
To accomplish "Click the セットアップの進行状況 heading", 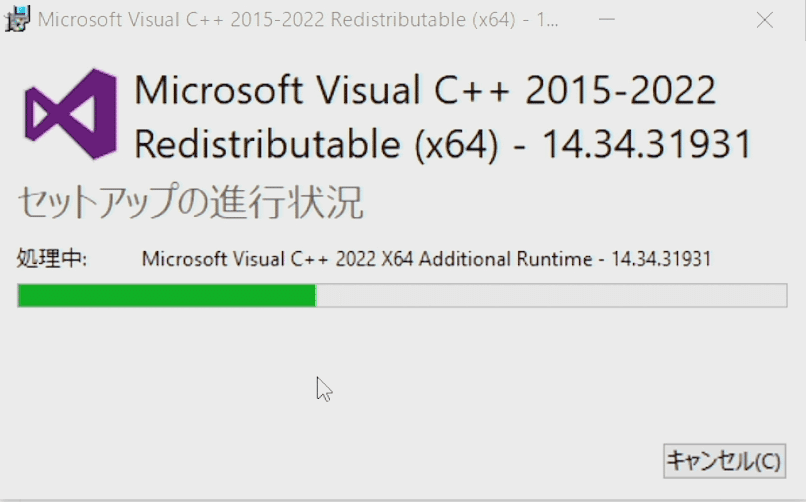I will pos(190,203).
